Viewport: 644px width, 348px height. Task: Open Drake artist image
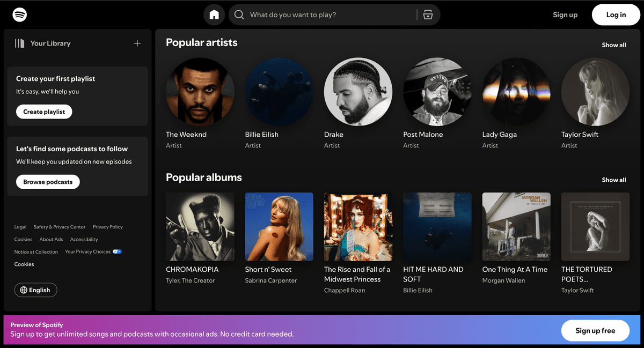358,92
